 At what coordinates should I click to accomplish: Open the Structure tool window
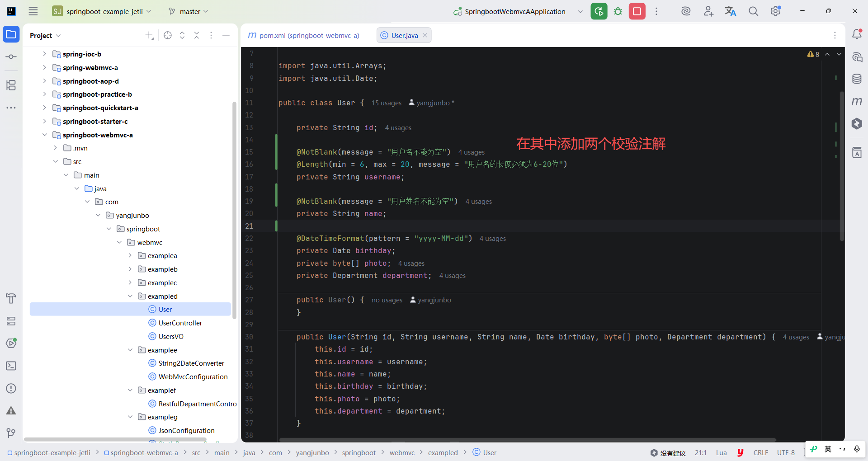coord(11,85)
